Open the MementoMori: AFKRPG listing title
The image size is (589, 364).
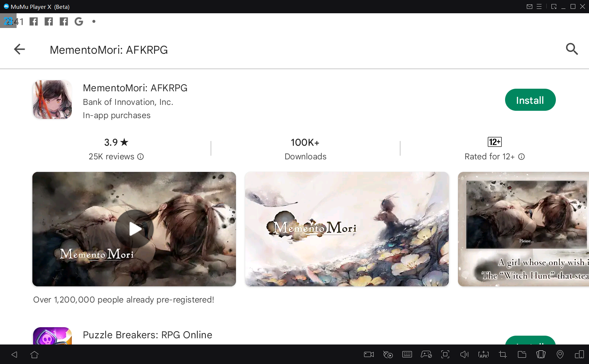click(x=135, y=88)
